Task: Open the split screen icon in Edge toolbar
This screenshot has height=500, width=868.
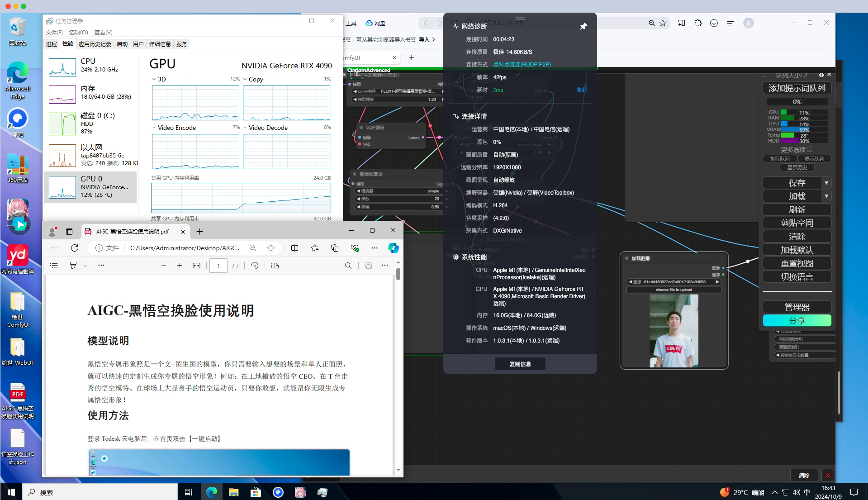Action: 294,248
